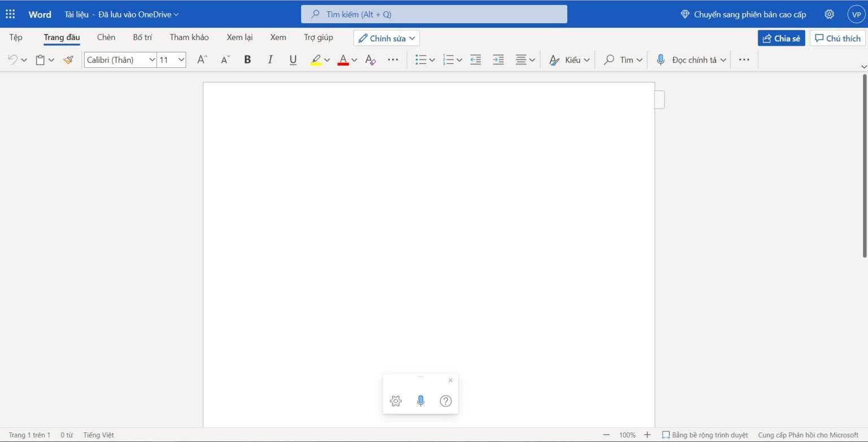Click the Chia sẻ button

click(781, 38)
